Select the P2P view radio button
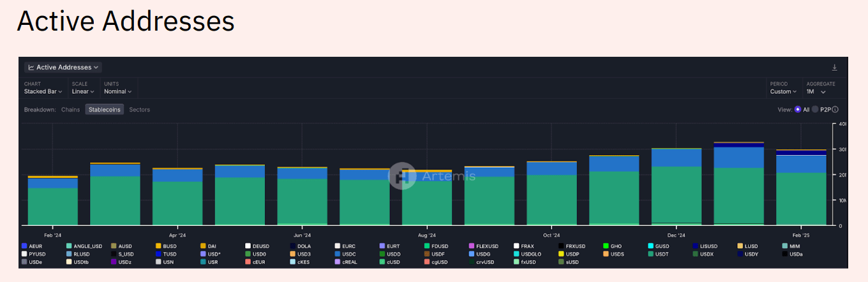This screenshot has height=282, width=868. point(815,110)
